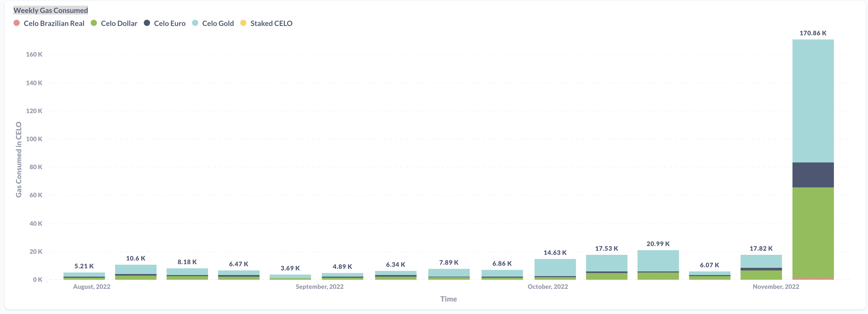Select the bar labeled 3.69 K
Image resolution: width=868 pixels, height=314 pixels.
coord(290,277)
